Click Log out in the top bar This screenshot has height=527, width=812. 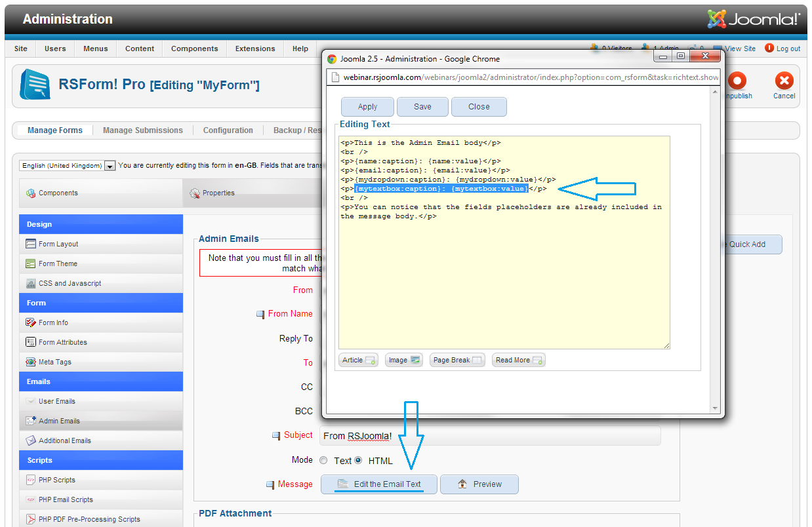pyautogui.click(x=782, y=49)
